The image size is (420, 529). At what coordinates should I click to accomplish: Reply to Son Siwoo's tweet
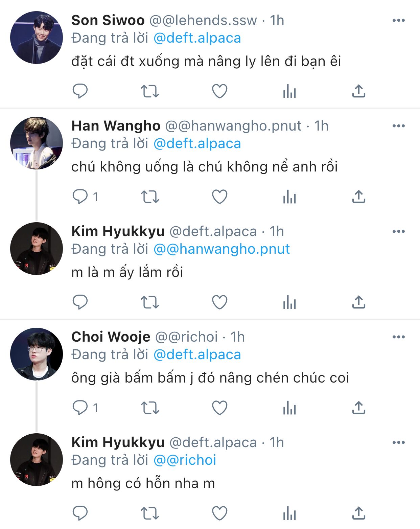[80, 91]
